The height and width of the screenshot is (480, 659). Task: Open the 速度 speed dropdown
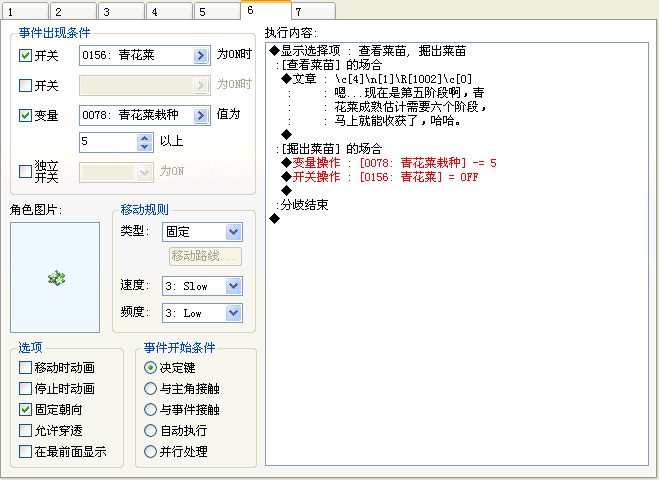coord(233,286)
